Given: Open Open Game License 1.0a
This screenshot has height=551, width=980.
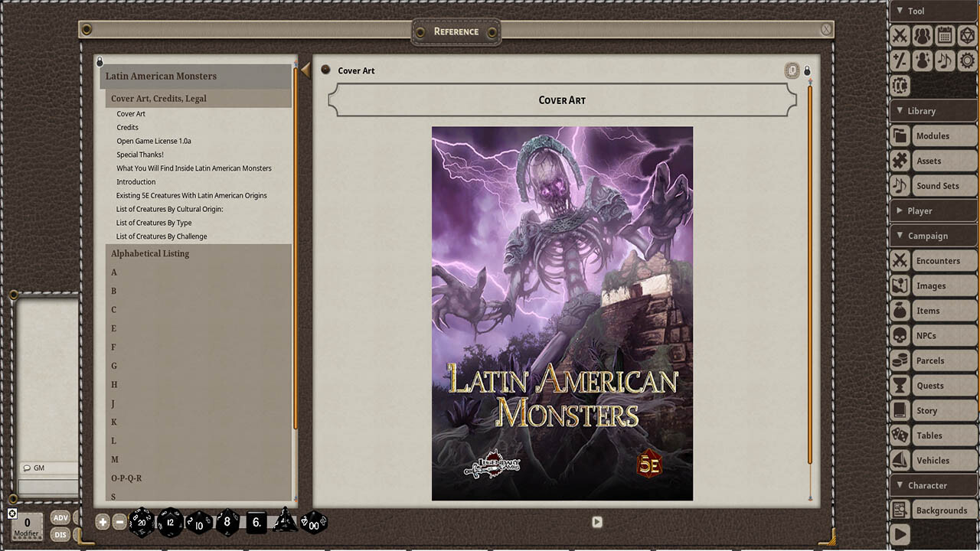Looking at the screenshot, I should (x=152, y=141).
